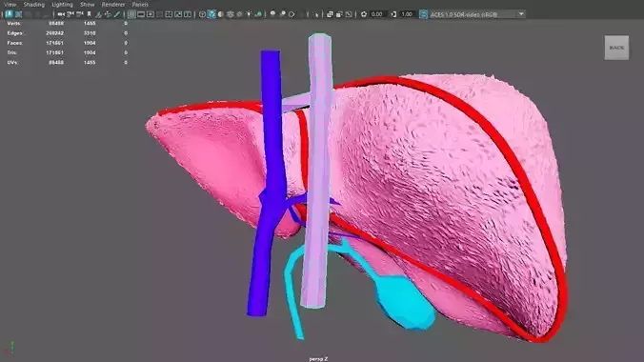The image size is (644, 362).
Task: Click the Faces count row in HUD
Action: tap(67, 43)
